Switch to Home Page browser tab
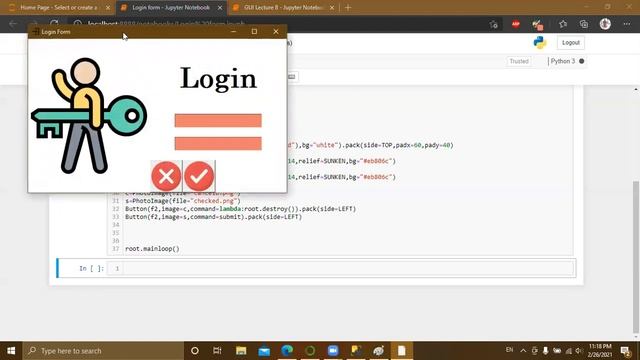This screenshot has height=360, width=640. click(59, 7)
